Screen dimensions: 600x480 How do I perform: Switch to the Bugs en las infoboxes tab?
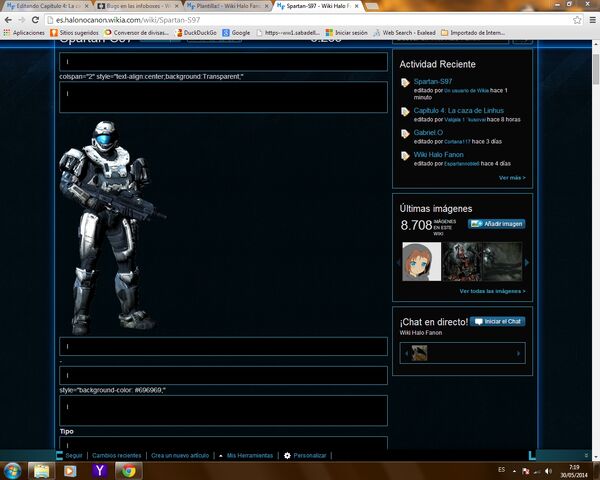point(137,6)
